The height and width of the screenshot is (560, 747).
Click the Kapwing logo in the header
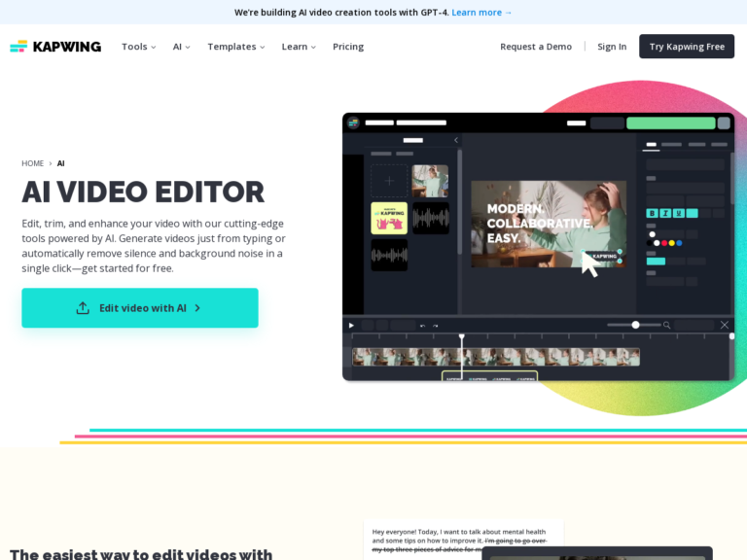click(55, 47)
